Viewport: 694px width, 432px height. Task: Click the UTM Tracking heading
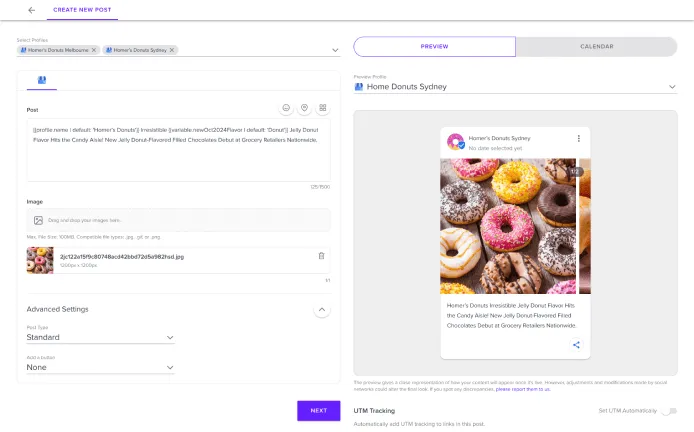pyautogui.click(x=374, y=411)
